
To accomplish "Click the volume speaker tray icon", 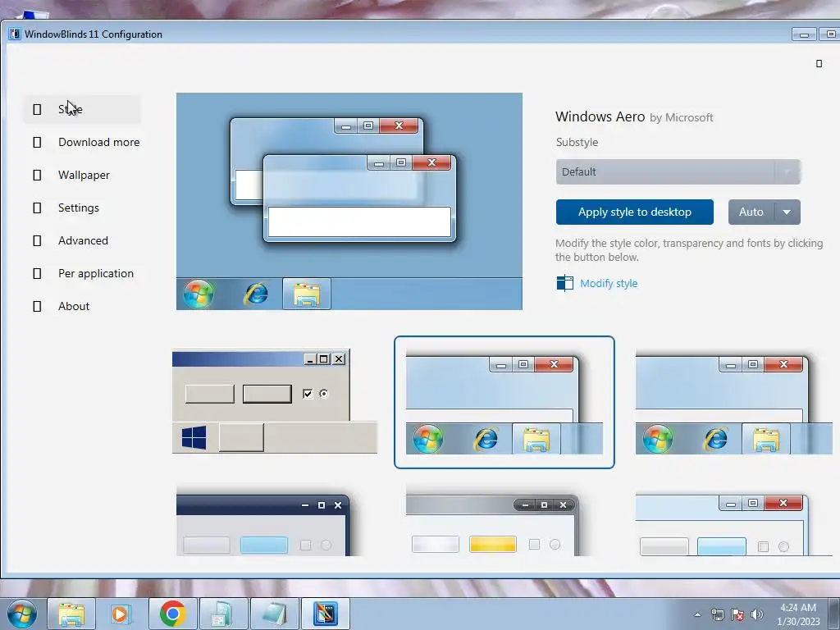I will tap(757, 614).
